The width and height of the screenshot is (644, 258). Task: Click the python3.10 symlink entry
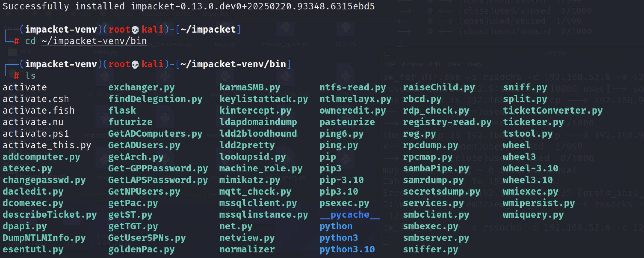tap(347, 249)
